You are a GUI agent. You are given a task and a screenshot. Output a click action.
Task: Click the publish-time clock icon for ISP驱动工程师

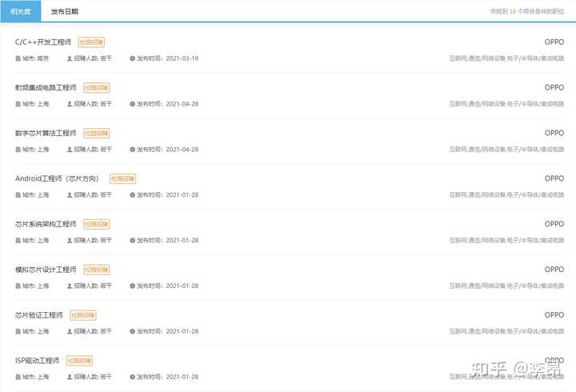132,377
